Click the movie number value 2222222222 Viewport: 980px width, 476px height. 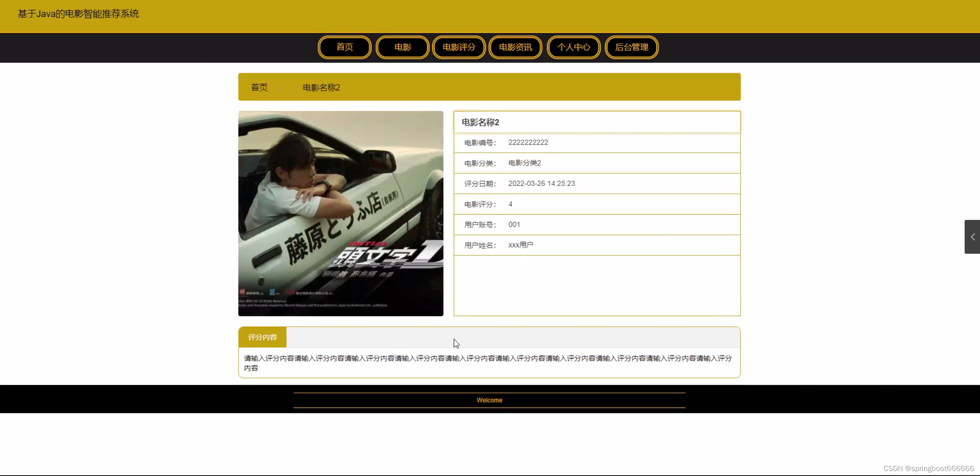(528, 142)
